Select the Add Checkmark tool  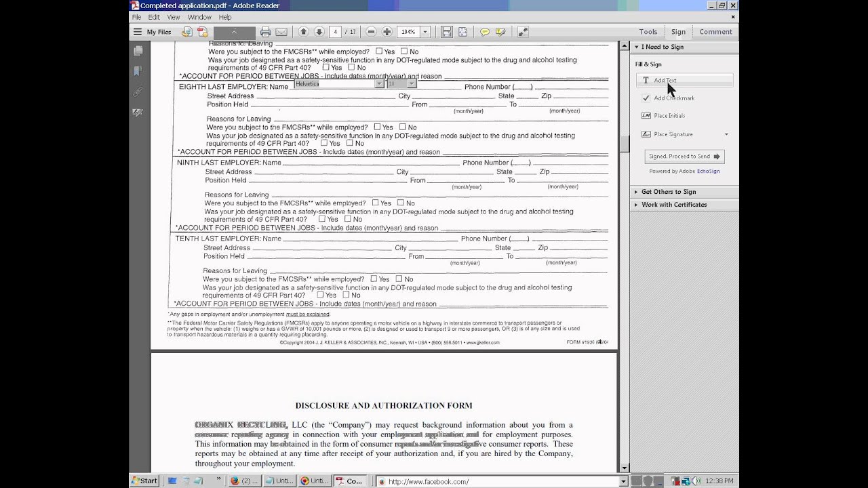[669, 98]
